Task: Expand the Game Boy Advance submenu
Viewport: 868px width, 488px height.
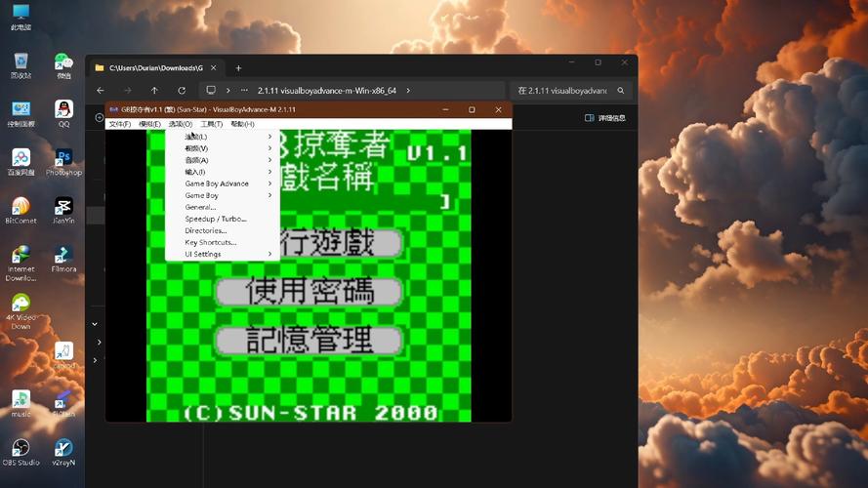Action: click(x=223, y=183)
